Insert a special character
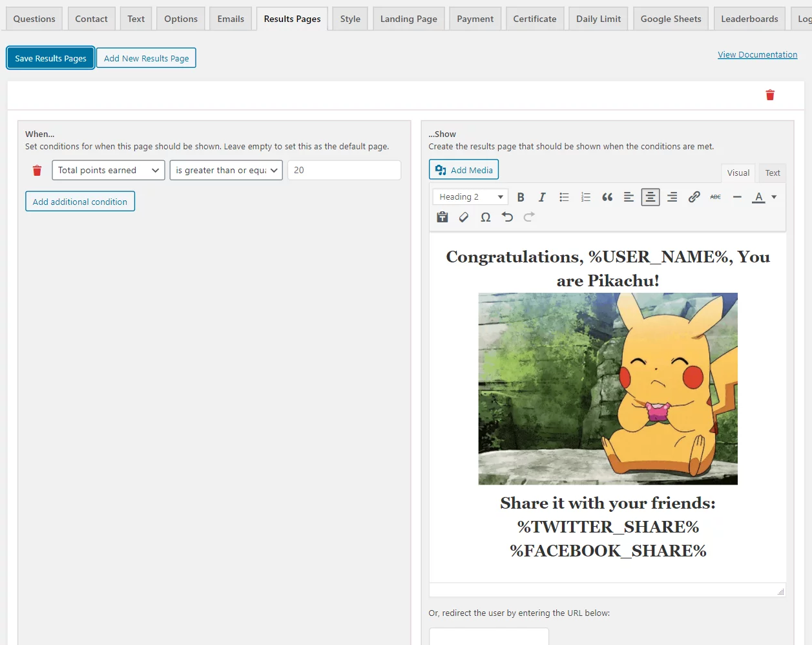This screenshot has width=812, height=645. 485,217
